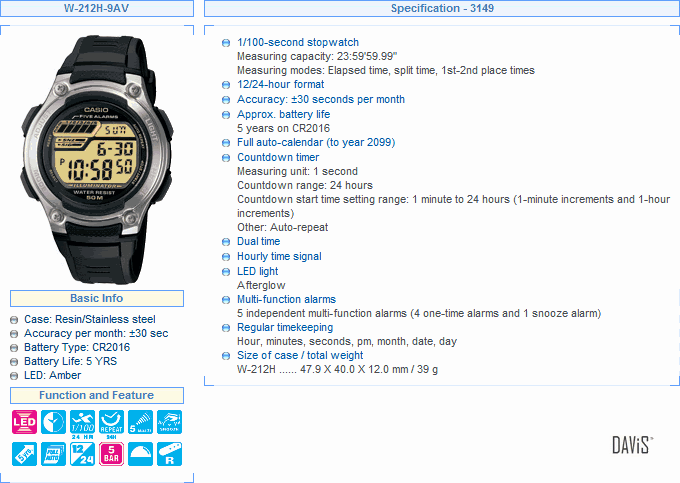Click the pink LED light feature icon
The width and height of the screenshot is (680, 483).
coord(24,422)
